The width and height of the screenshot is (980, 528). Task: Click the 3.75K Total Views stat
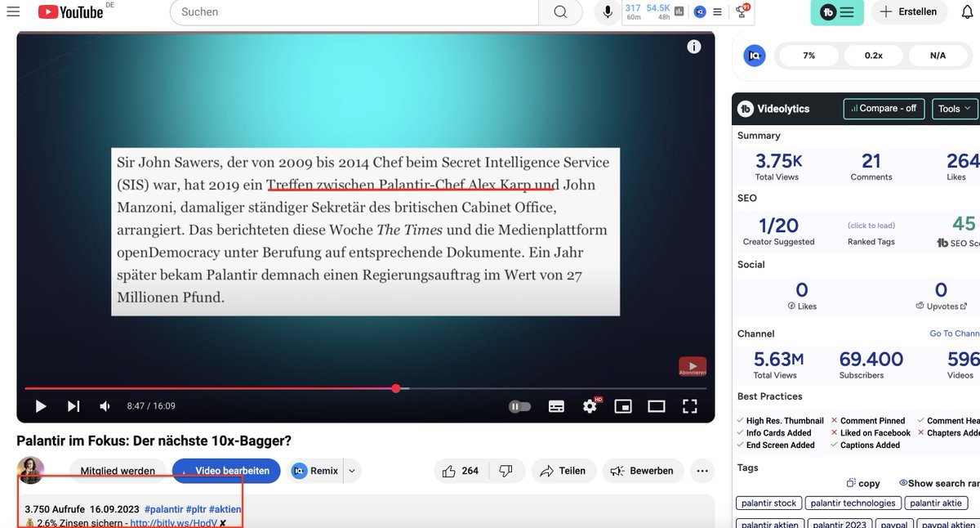coord(778,166)
